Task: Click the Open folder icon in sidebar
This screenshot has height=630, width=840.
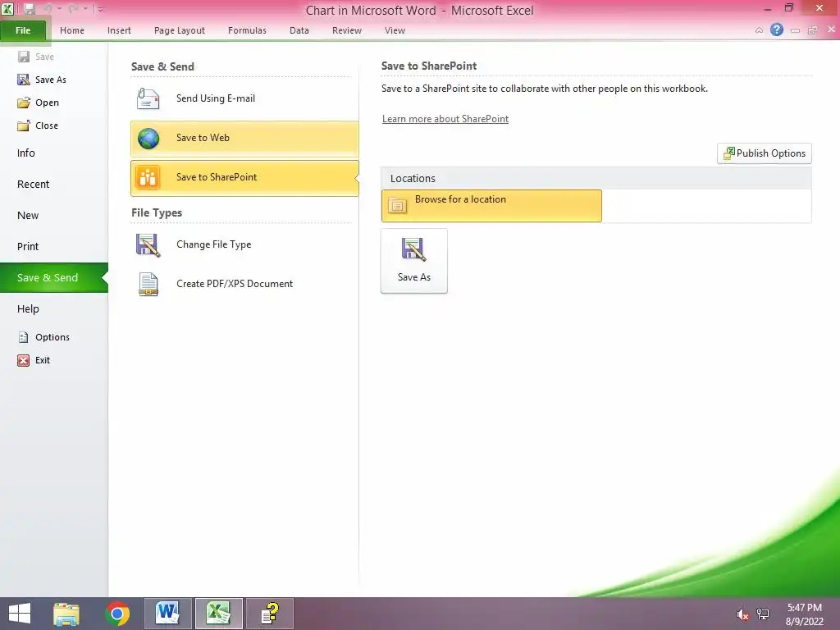Action: coord(24,103)
